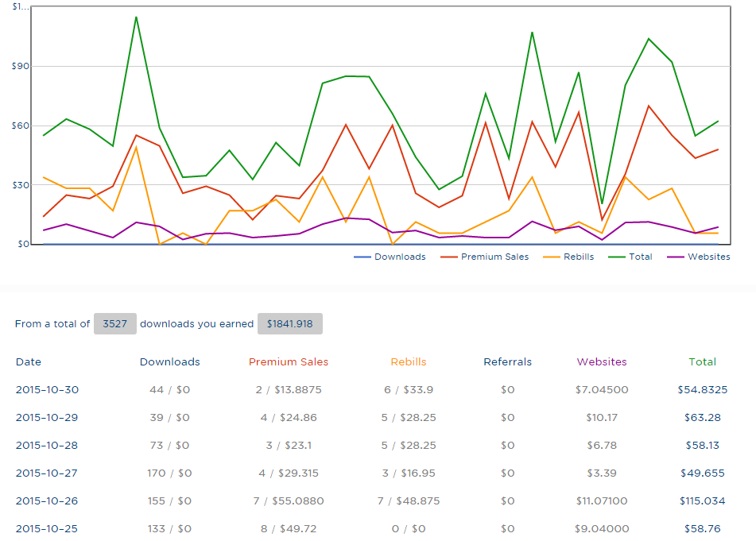Select the 2015-10-30 date row
Viewport: 756px width, 541px height.
(x=47, y=389)
